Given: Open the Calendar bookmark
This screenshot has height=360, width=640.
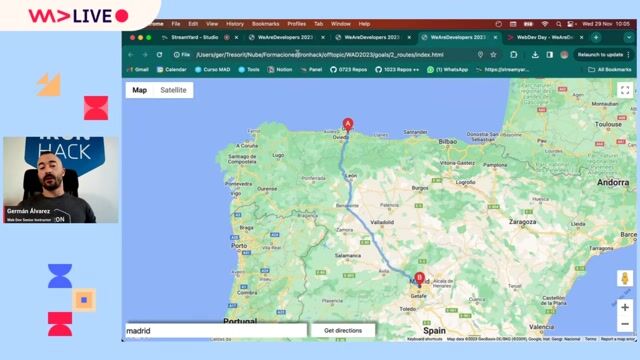Looking at the screenshot, I should pos(172,70).
